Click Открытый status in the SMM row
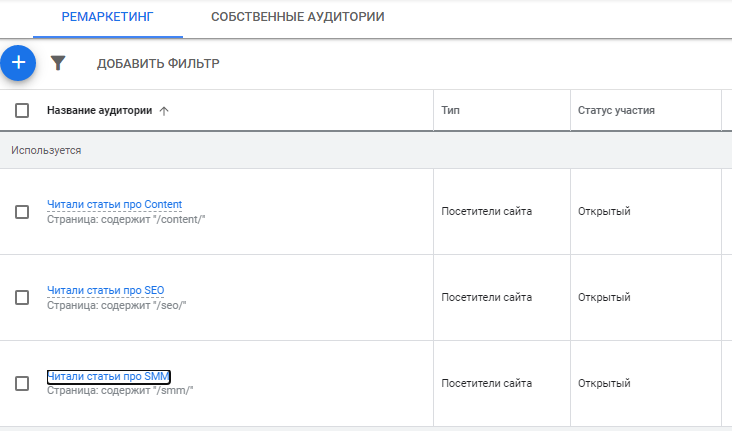This screenshot has width=732, height=431. pos(604,383)
